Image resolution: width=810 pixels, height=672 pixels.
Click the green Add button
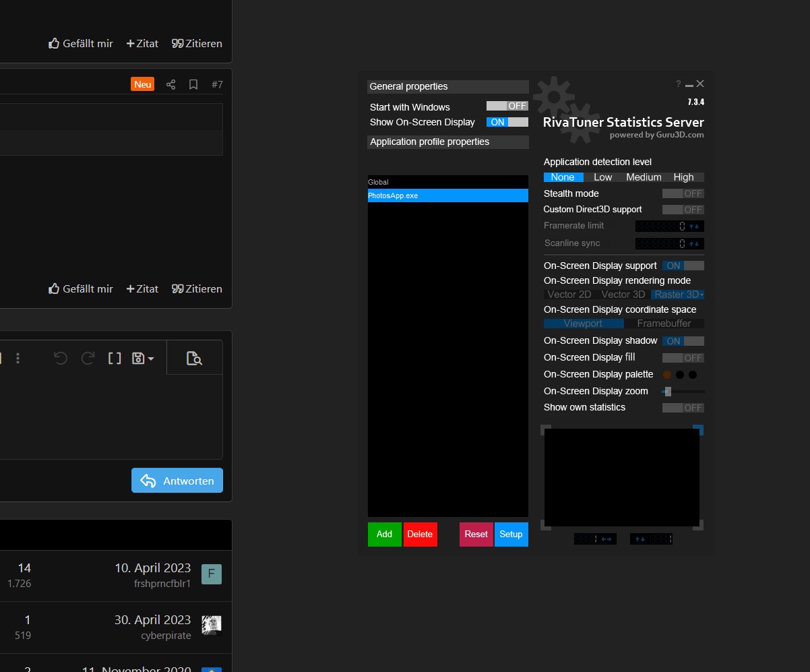385,534
